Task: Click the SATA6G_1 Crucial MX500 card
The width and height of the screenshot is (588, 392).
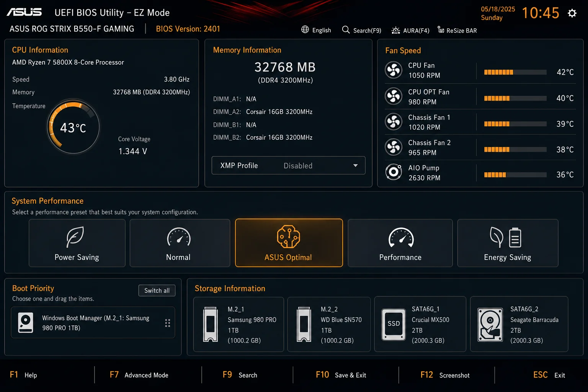Action: [x=420, y=324]
